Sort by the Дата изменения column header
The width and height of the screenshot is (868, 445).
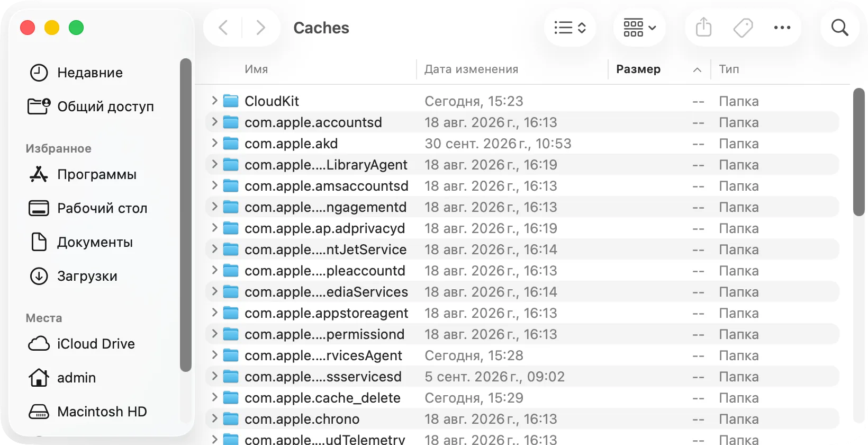tap(471, 69)
